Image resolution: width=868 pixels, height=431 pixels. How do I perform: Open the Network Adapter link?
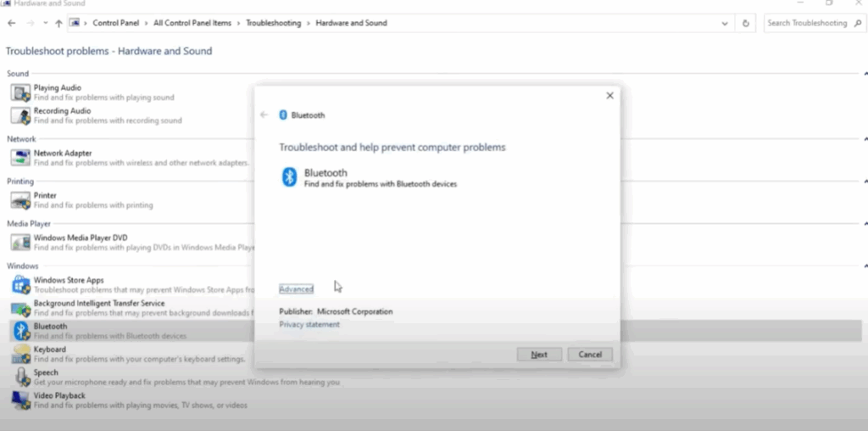click(x=63, y=153)
